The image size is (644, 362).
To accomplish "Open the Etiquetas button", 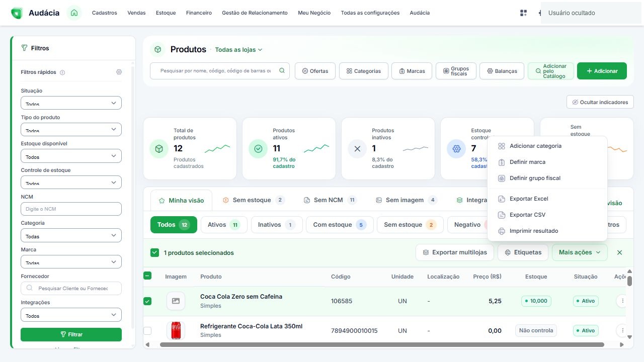I will tap(523, 252).
